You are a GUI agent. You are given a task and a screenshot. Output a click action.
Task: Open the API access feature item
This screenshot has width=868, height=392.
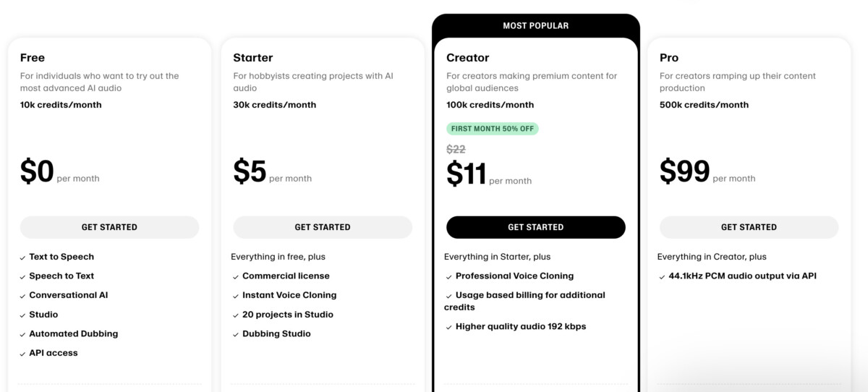coord(53,353)
